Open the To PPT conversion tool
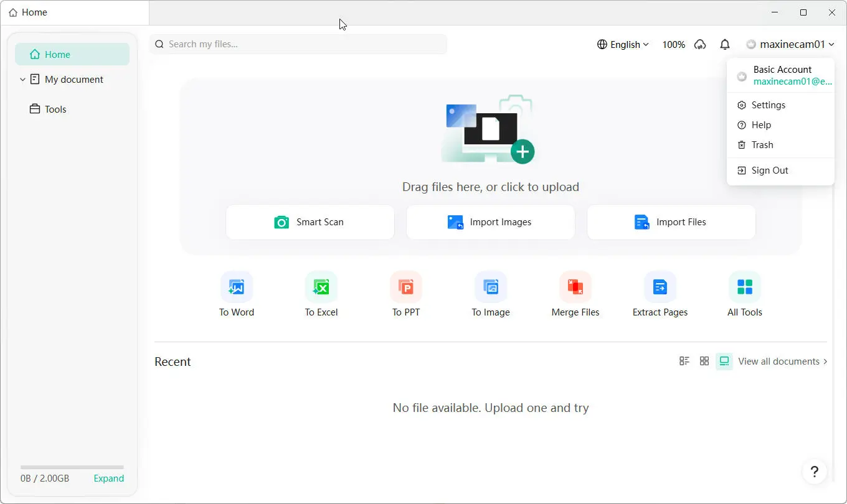The width and height of the screenshot is (847, 504). coord(406,294)
